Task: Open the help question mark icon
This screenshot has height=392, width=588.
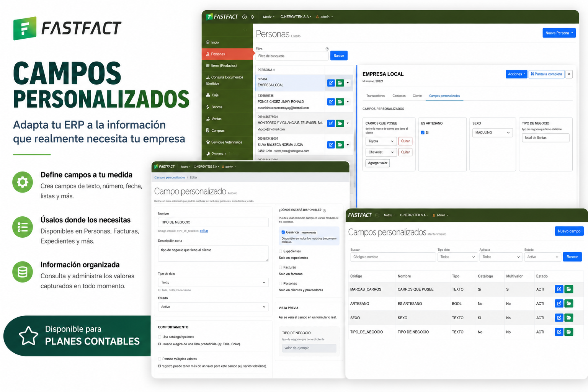Action: pos(245,17)
